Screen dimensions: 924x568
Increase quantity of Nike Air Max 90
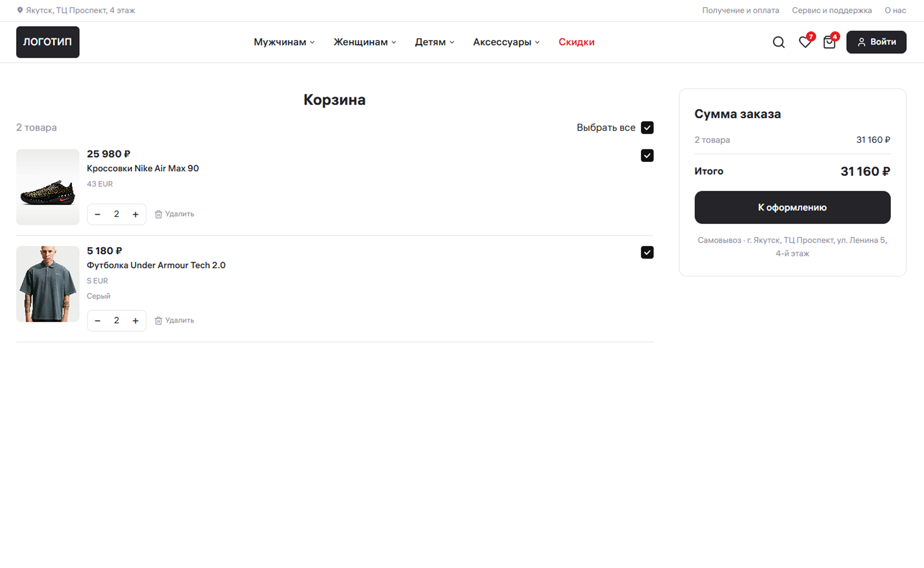135,214
